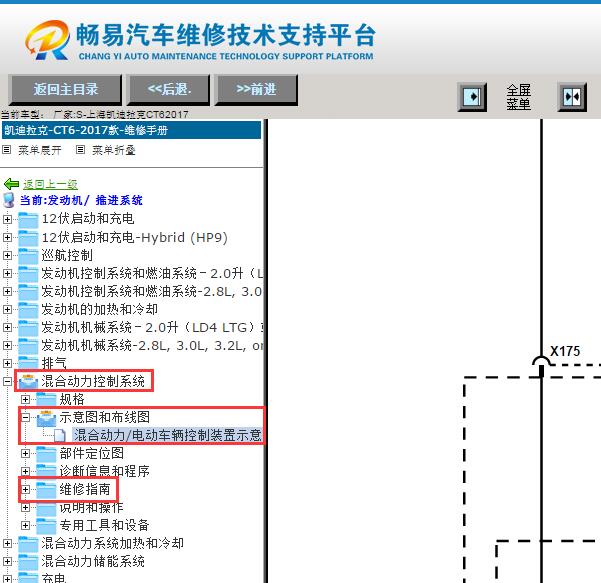Click the 混合动力储能系统 folder icon
This screenshot has height=583, width=601.
(28, 562)
